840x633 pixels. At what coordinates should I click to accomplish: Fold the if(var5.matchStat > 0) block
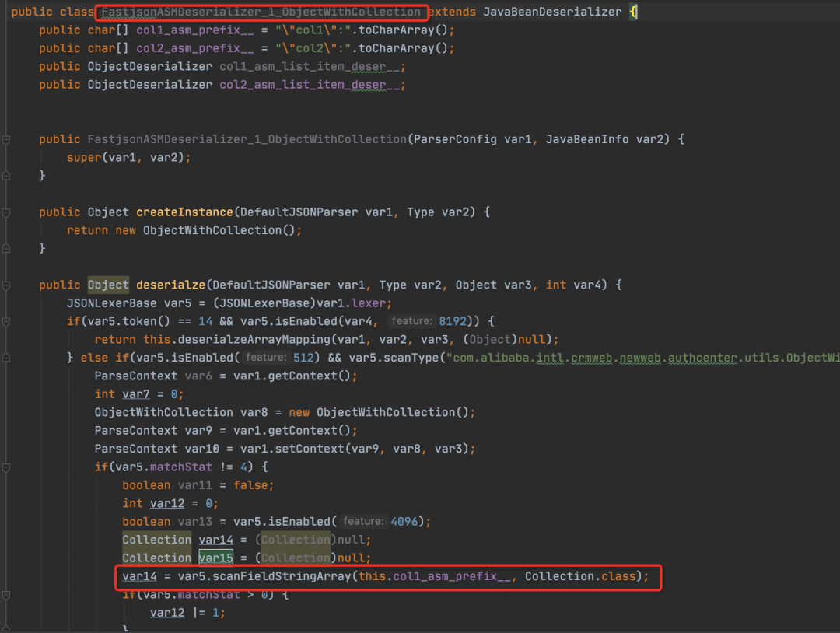tap(6, 595)
